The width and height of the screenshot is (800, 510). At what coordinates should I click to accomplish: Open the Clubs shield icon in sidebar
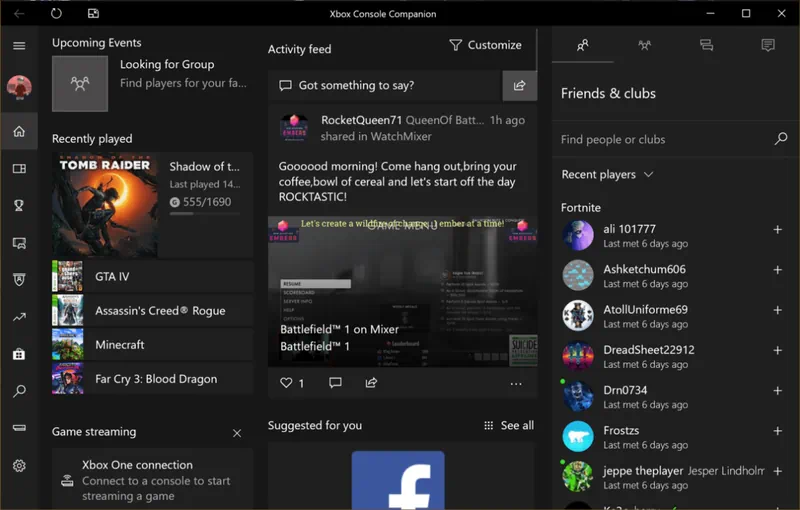(x=19, y=280)
